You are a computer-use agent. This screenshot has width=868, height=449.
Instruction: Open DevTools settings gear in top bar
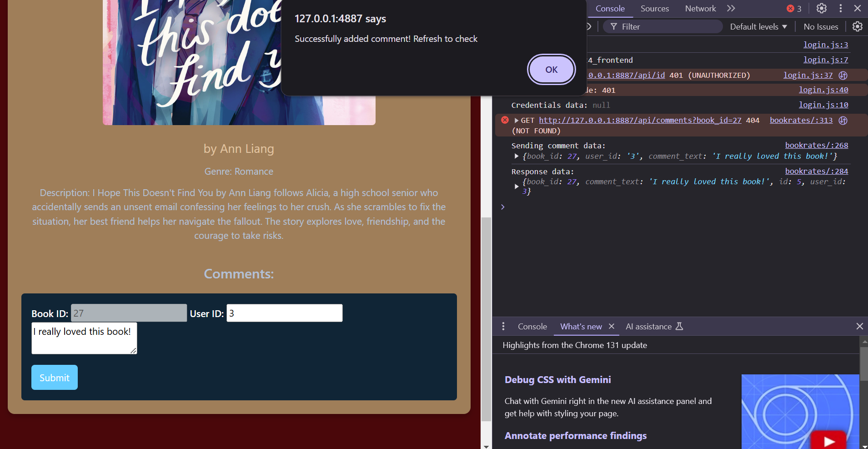[x=821, y=8]
